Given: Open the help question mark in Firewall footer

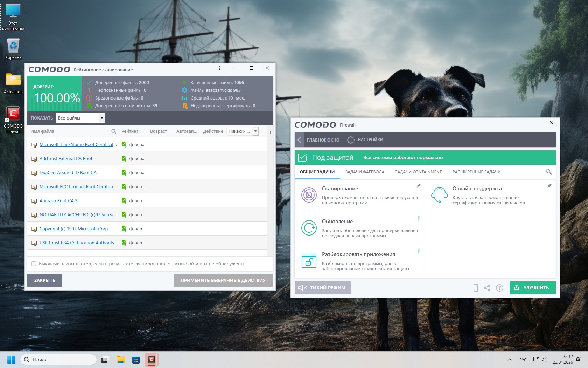Looking at the screenshot, I should pos(499,288).
